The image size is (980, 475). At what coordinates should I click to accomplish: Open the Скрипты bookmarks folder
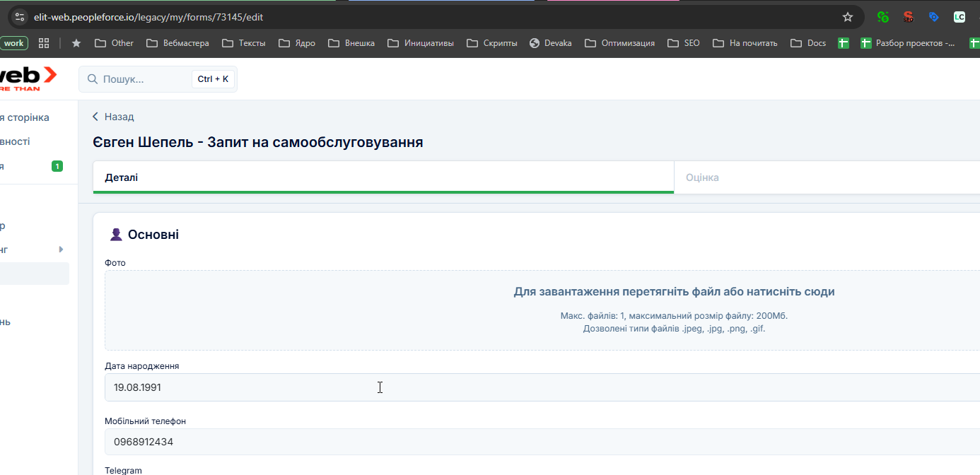491,43
